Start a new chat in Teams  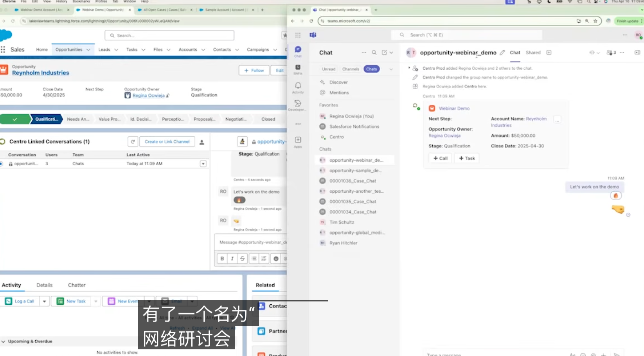tap(384, 52)
